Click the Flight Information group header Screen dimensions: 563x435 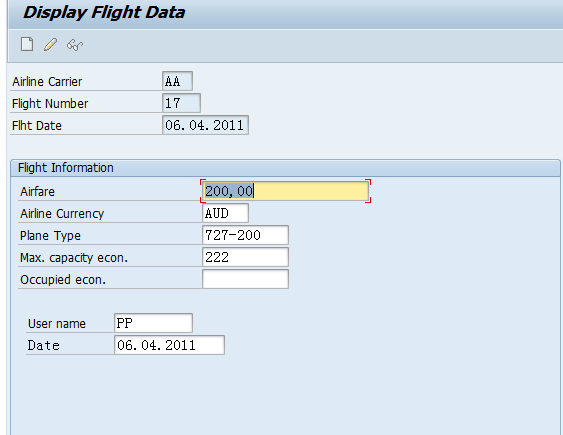click(x=66, y=168)
